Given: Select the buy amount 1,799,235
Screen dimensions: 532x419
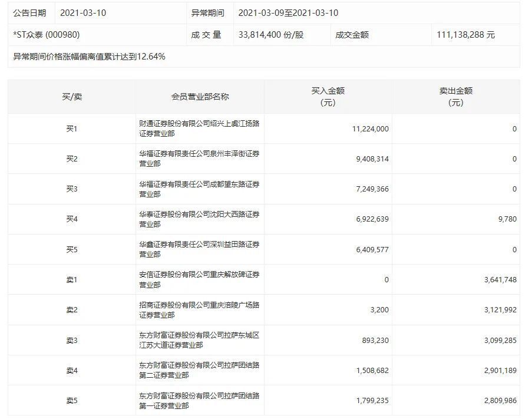Looking at the screenshot, I should click(372, 401).
